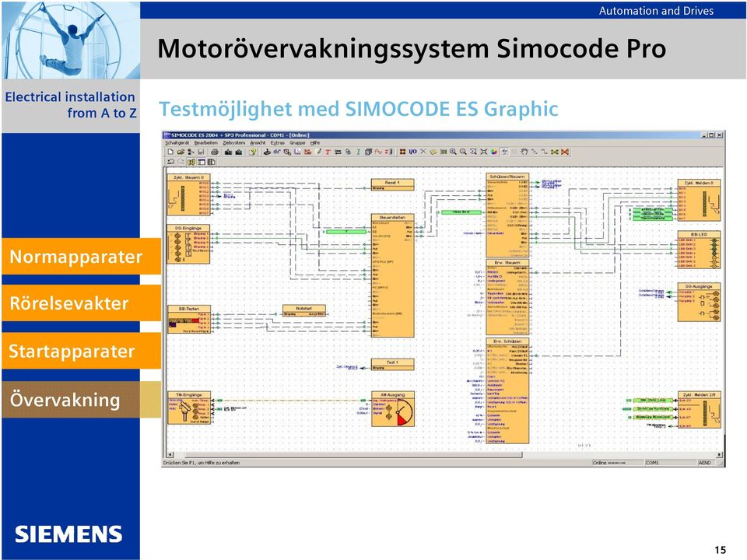The height and width of the screenshot is (560, 747).
Task: Click the joystick-shaped control icon
Action: [x=267, y=152]
